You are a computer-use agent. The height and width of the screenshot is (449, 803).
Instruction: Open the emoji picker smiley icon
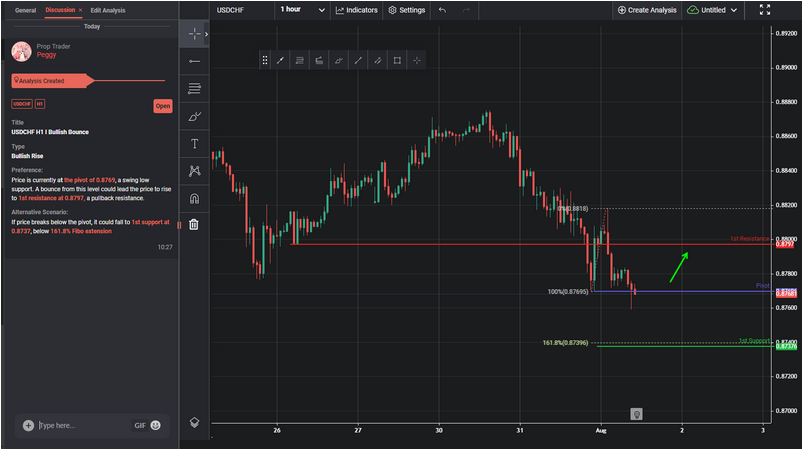[156, 425]
